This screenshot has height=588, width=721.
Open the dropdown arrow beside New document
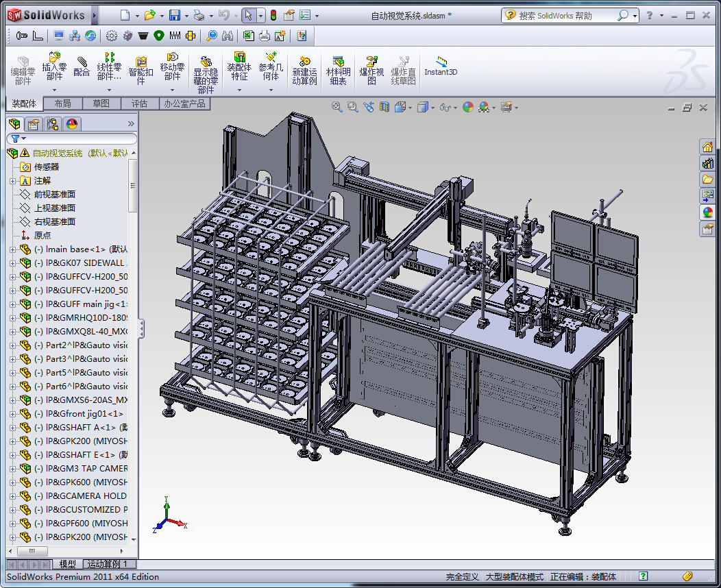(137, 16)
